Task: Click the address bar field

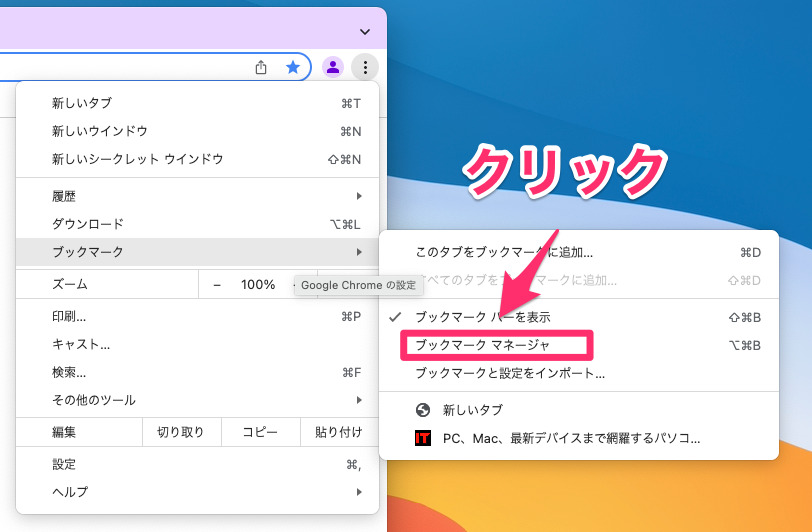Action: pos(120,67)
